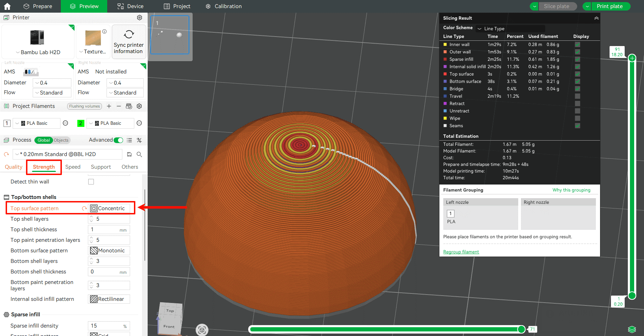This screenshot has width=644, height=336.
Task: Switch to the Speed tab
Action: click(x=73, y=167)
